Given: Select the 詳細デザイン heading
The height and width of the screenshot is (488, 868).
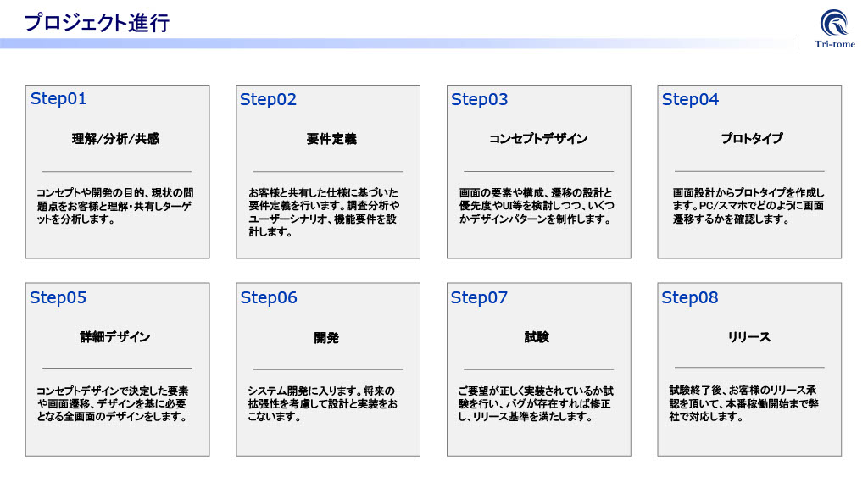Looking at the screenshot, I should pyautogui.click(x=115, y=337).
